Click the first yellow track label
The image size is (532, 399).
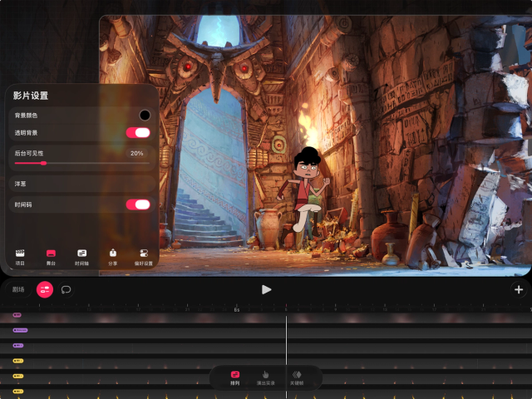click(18, 361)
